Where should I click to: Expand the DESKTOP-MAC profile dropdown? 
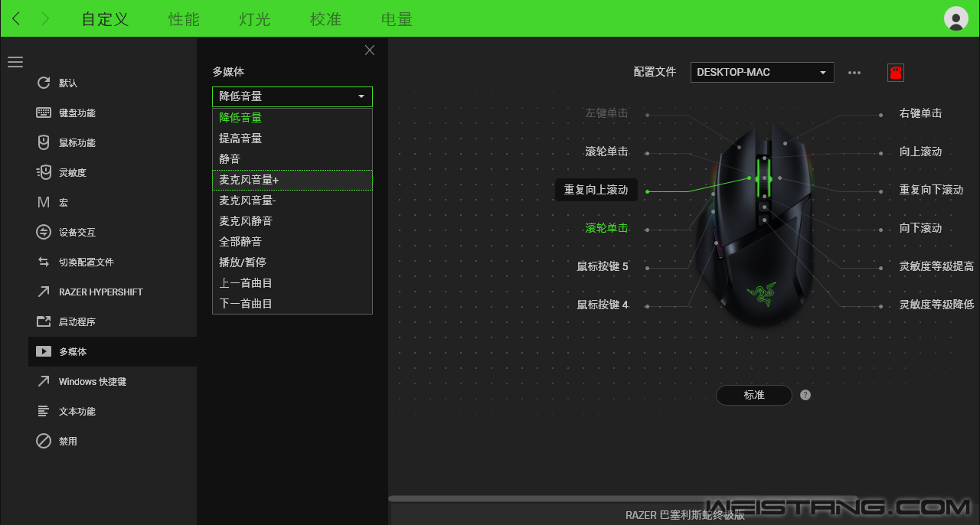762,72
